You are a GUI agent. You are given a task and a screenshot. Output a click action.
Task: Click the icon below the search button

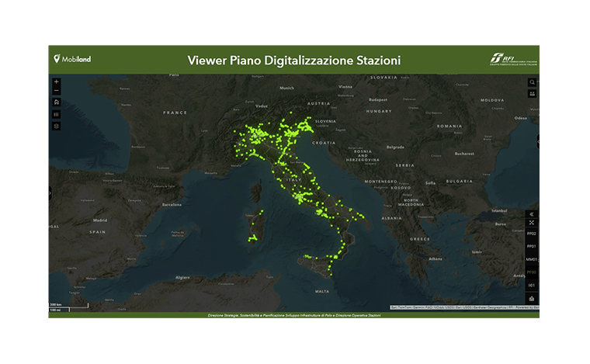point(532,93)
